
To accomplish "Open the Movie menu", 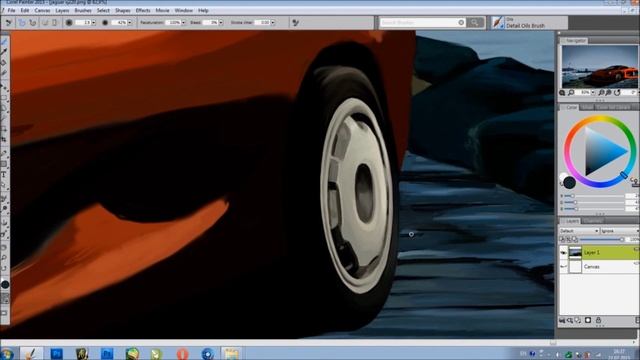I will [162, 11].
